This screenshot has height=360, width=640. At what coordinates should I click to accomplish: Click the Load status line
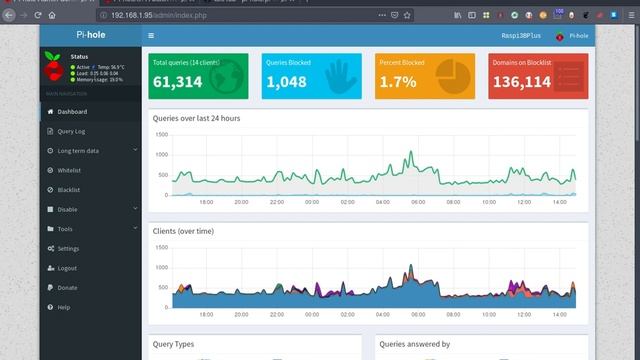pyautogui.click(x=95, y=73)
